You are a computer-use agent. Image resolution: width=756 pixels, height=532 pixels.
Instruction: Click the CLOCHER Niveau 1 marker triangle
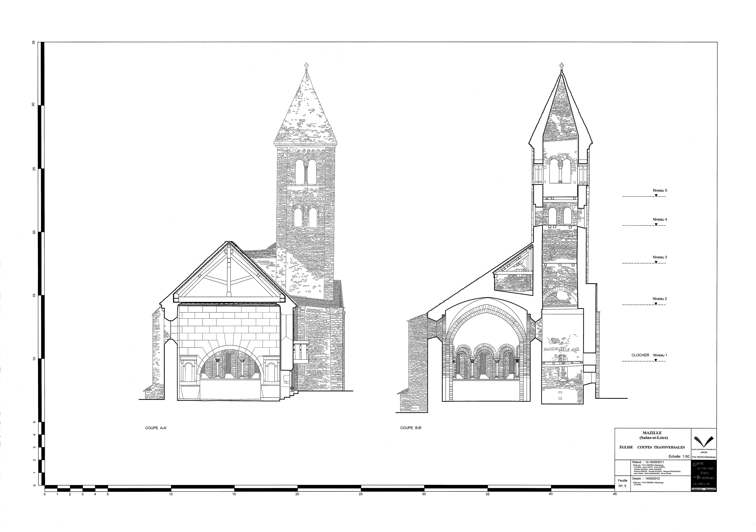pos(655,360)
